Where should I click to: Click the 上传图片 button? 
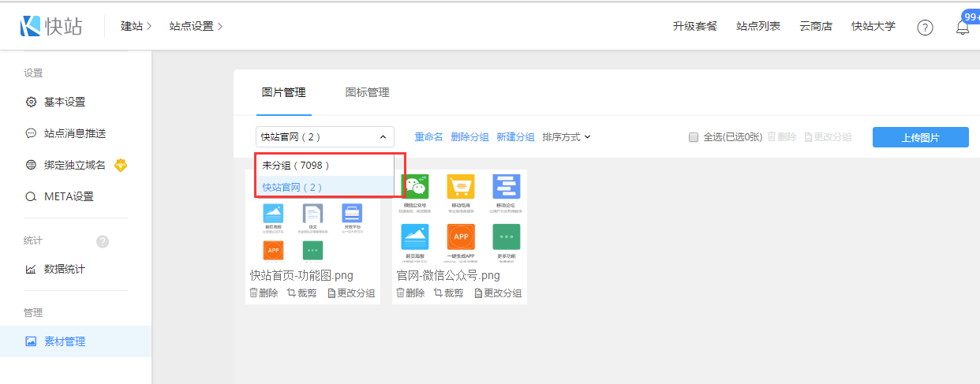(920, 137)
